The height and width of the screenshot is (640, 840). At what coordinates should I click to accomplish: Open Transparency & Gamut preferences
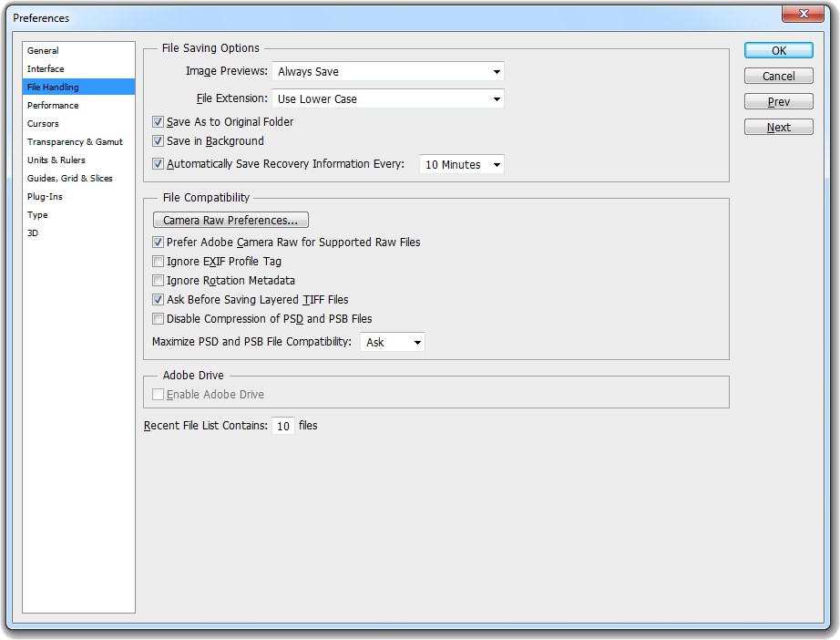[x=75, y=142]
